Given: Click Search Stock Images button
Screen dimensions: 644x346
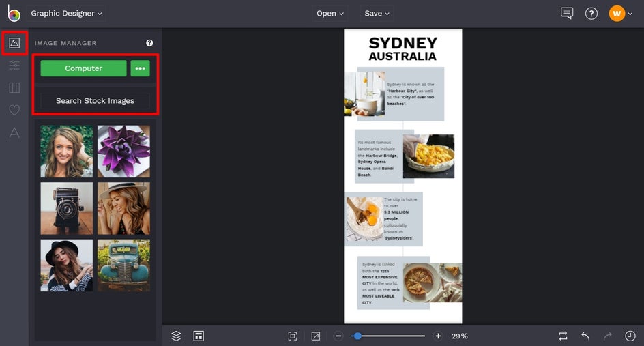Looking at the screenshot, I should pyautogui.click(x=95, y=101).
